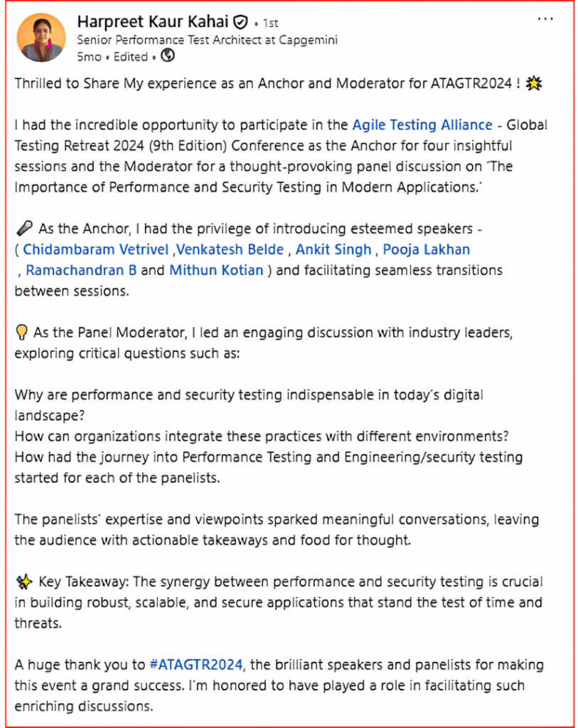578x728 pixels.
Task: Go to Ramachandran B's profile mention
Action: coord(77,270)
